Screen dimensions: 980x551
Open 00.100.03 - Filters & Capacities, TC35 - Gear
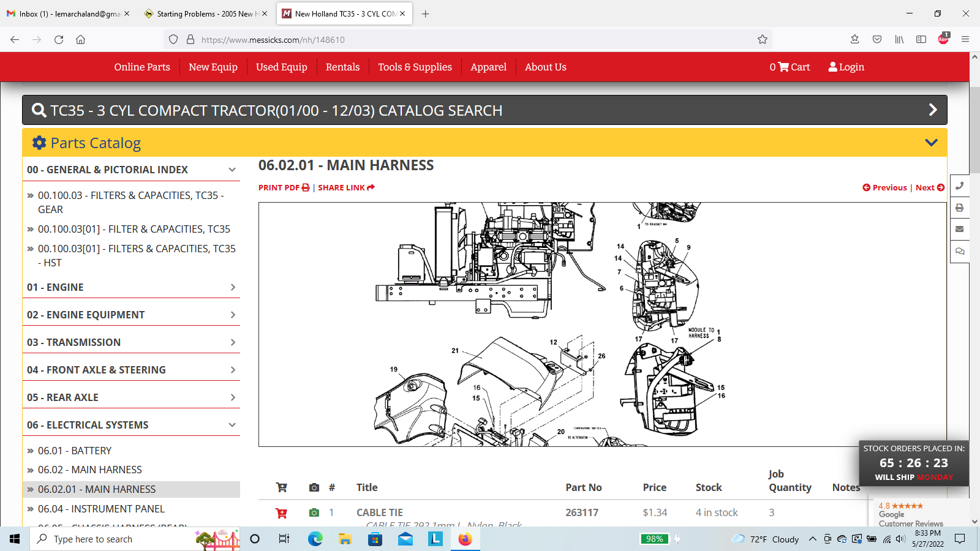click(x=131, y=202)
